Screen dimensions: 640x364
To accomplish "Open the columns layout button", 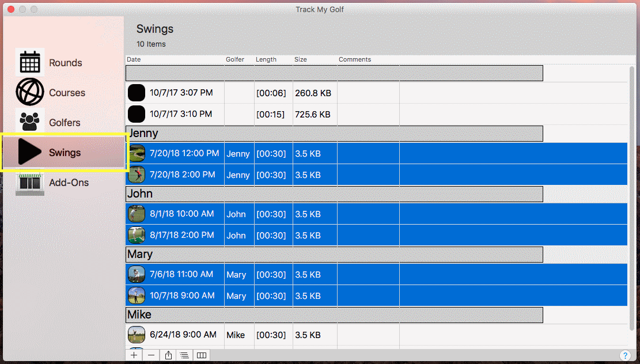I will point(202,355).
